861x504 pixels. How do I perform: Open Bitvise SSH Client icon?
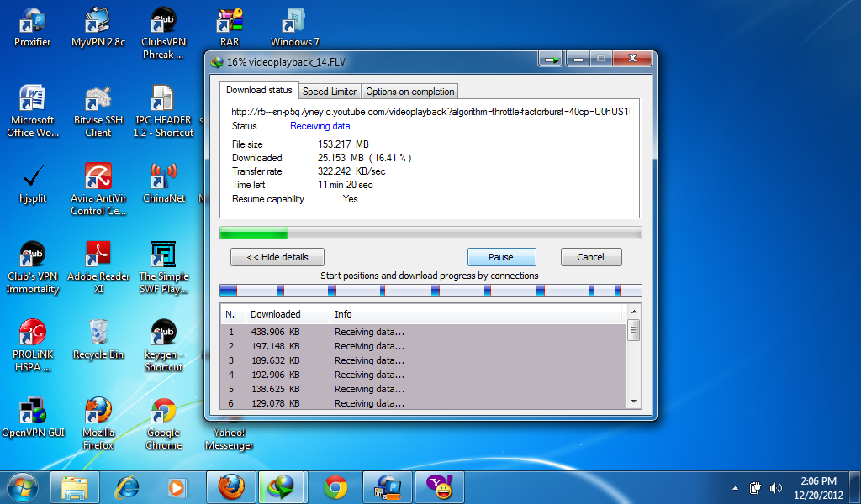pos(98,111)
